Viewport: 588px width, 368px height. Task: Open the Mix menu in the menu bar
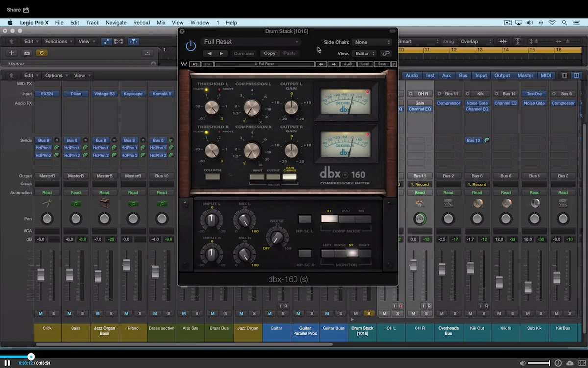point(160,22)
